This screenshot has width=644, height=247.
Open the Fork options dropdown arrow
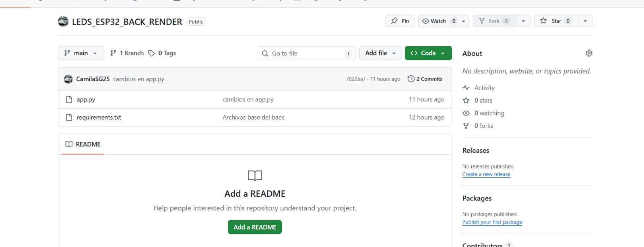coord(523,21)
